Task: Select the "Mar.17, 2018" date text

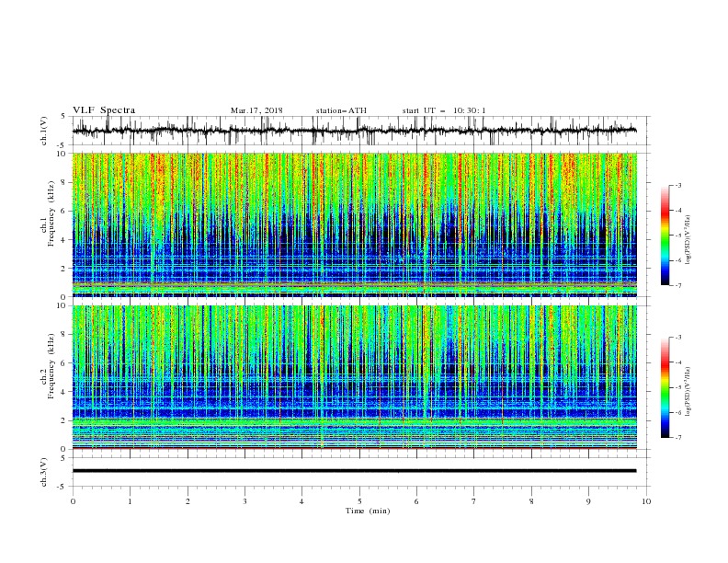Action: coord(256,110)
